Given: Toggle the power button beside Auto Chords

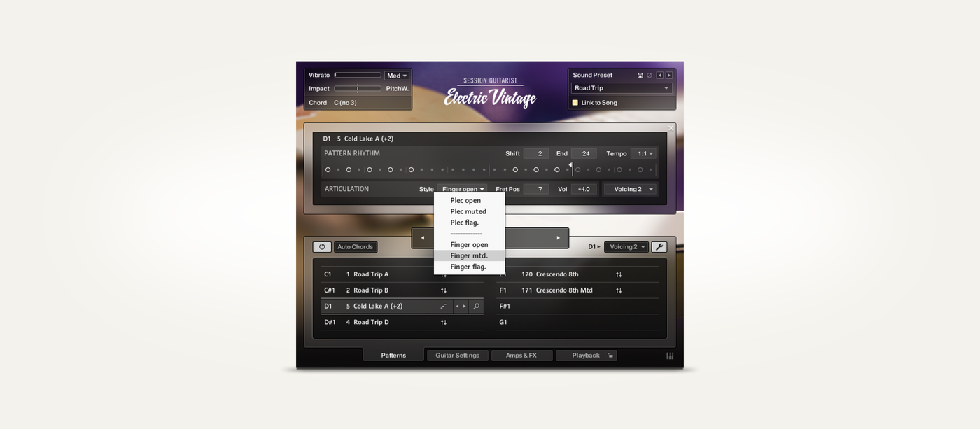Looking at the screenshot, I should pos(322,247).
